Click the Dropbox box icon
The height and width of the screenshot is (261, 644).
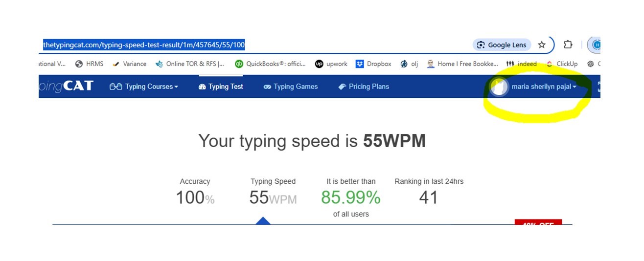(x=360, y=64)
